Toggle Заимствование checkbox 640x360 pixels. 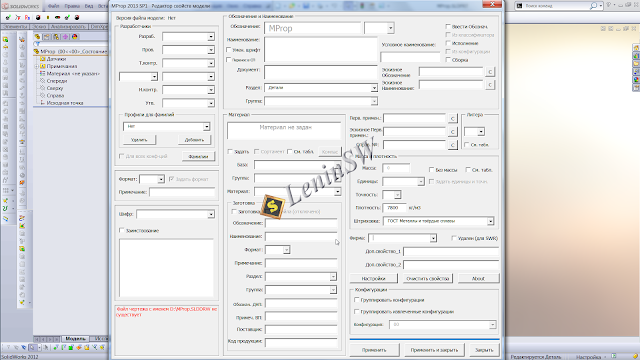click(x=121, y=230)
